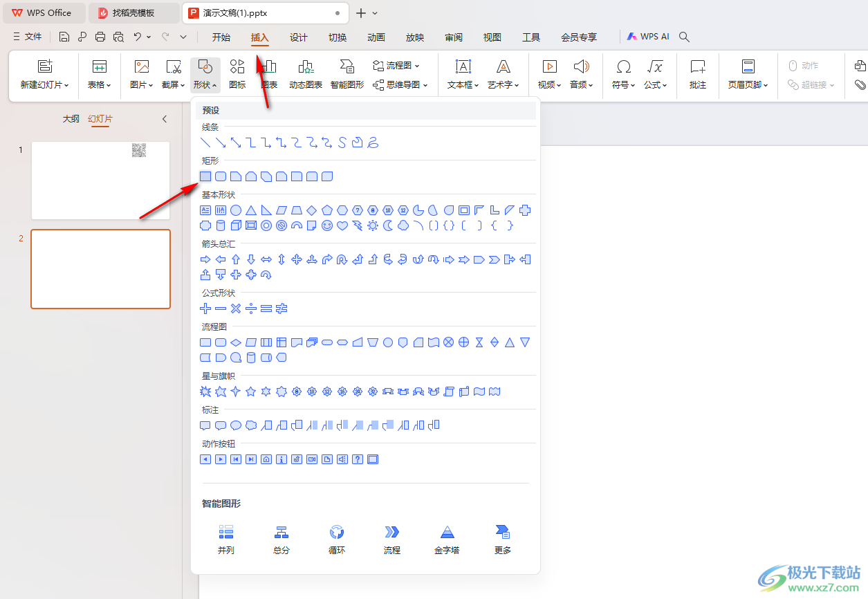Image resolution: width=868 pixels, height=599 pixels.
Task: Insert Cycle (循环) smart graphic
Action: (337, 540)
